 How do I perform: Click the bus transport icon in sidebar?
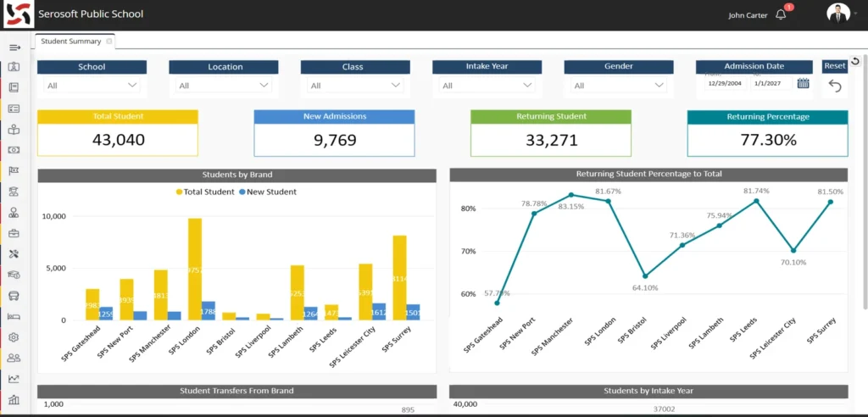[x=14, y=296]
